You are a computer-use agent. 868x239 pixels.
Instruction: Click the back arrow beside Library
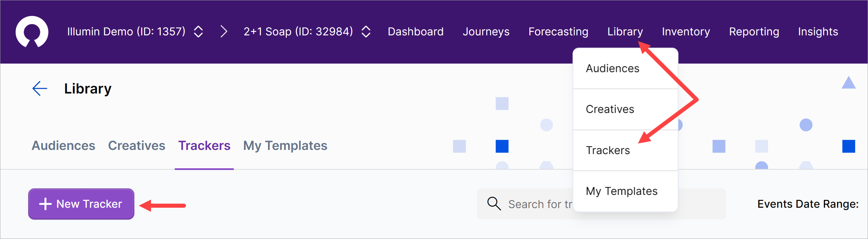(x=40, y=89)
